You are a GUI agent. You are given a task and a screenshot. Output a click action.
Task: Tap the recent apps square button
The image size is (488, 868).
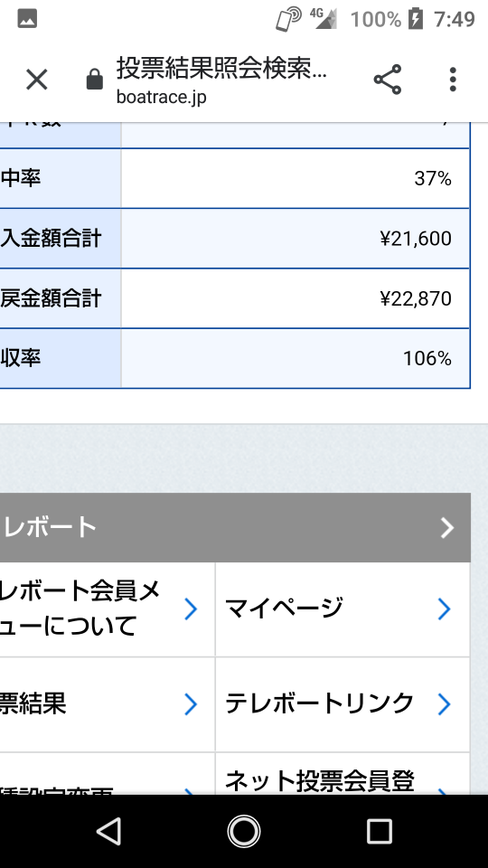click(380, 831)
